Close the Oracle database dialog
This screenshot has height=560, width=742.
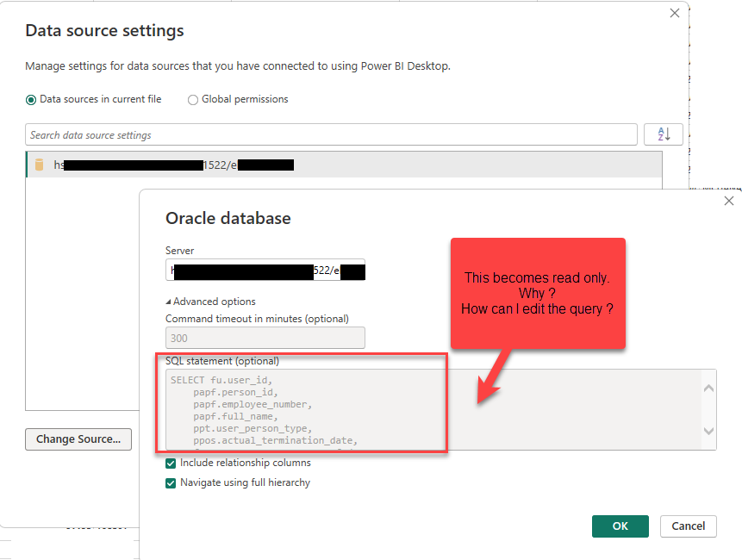coord(729,201)
